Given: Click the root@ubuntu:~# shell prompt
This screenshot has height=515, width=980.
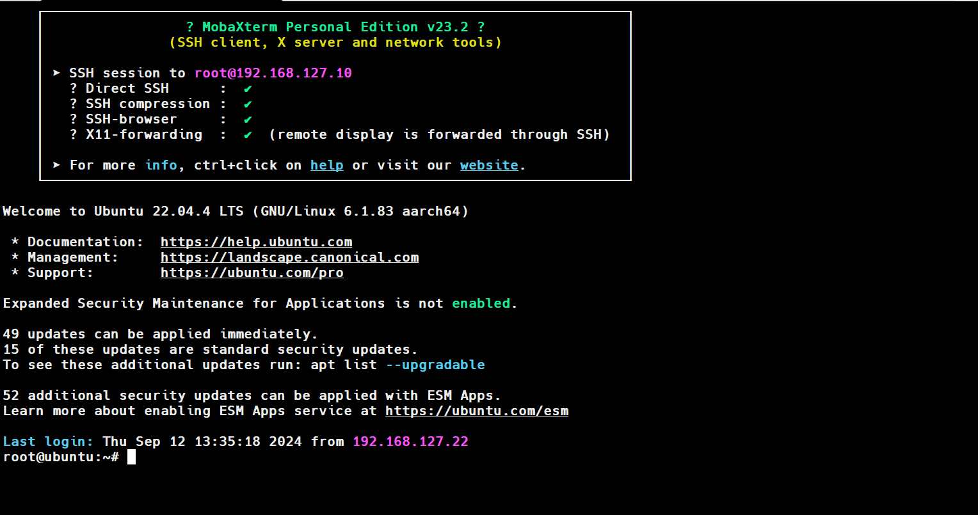Looking at the screenshot, I should click(x=61, y=457).
